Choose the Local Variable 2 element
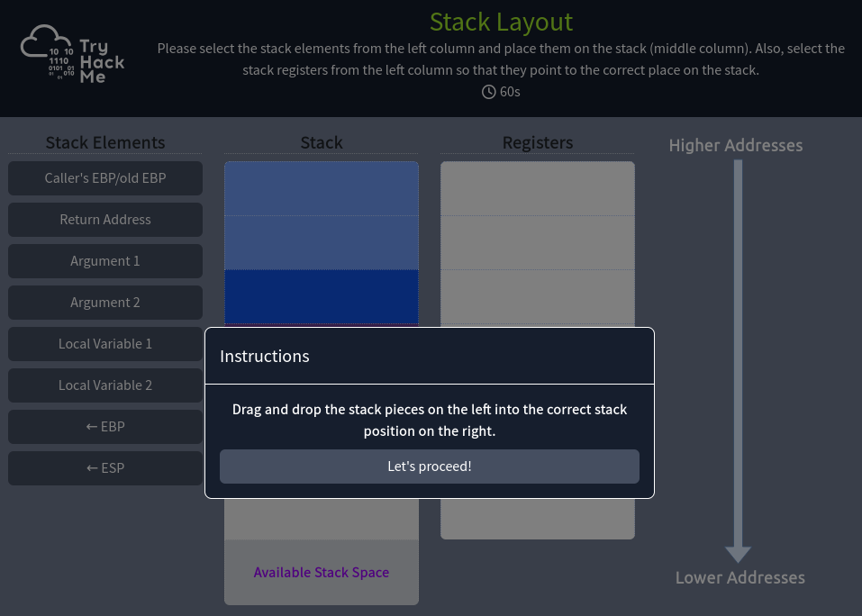This screenshot has height=616, width=862. [105, 385]
